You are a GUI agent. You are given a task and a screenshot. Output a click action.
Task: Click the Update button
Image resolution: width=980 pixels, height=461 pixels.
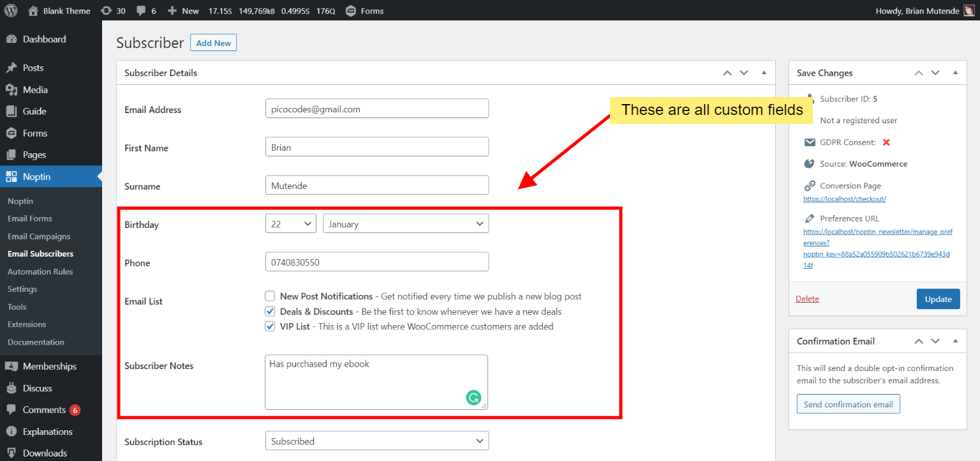click(938, 298)
